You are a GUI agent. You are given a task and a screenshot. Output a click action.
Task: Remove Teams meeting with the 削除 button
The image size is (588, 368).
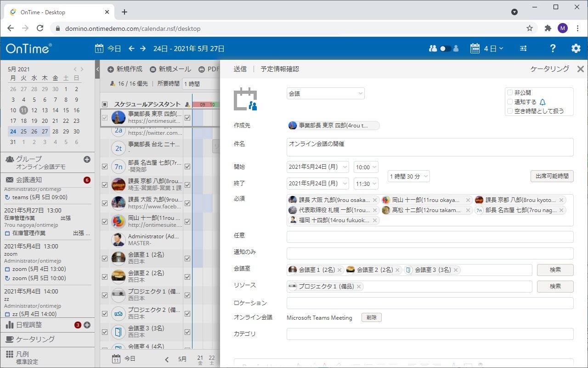(x=371, y=317)
